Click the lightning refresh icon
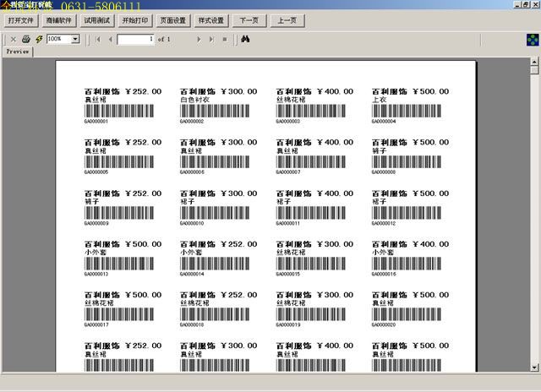 coord(39,39)
